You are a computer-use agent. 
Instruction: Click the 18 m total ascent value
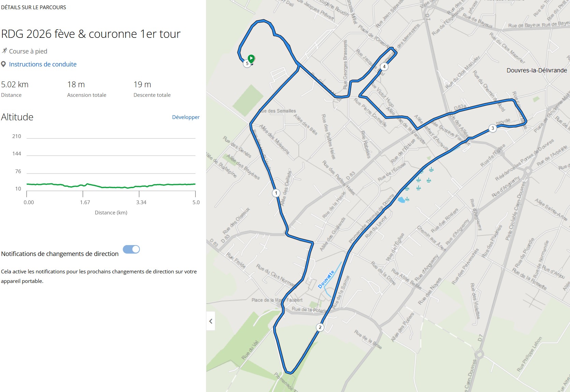[x=76, y=85]
